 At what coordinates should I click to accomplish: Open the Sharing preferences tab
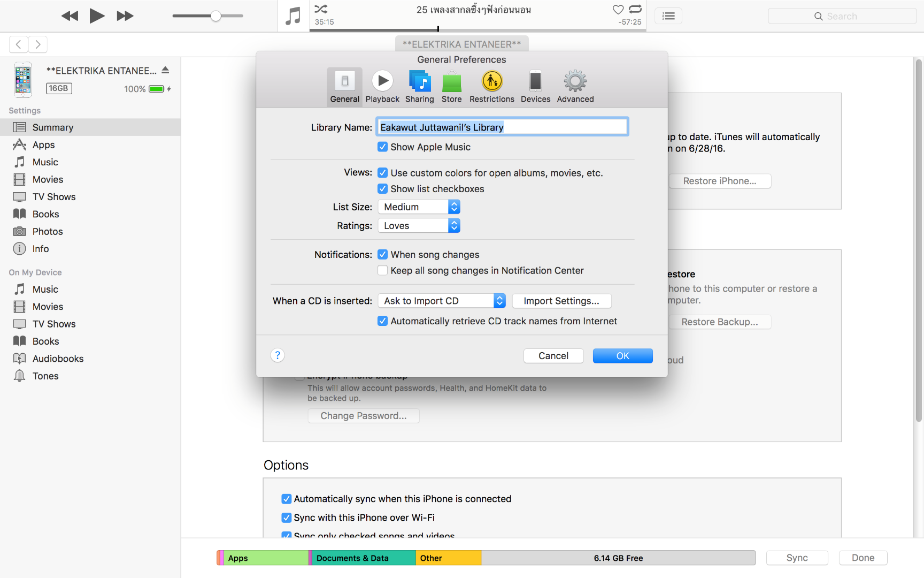(420, 87)
